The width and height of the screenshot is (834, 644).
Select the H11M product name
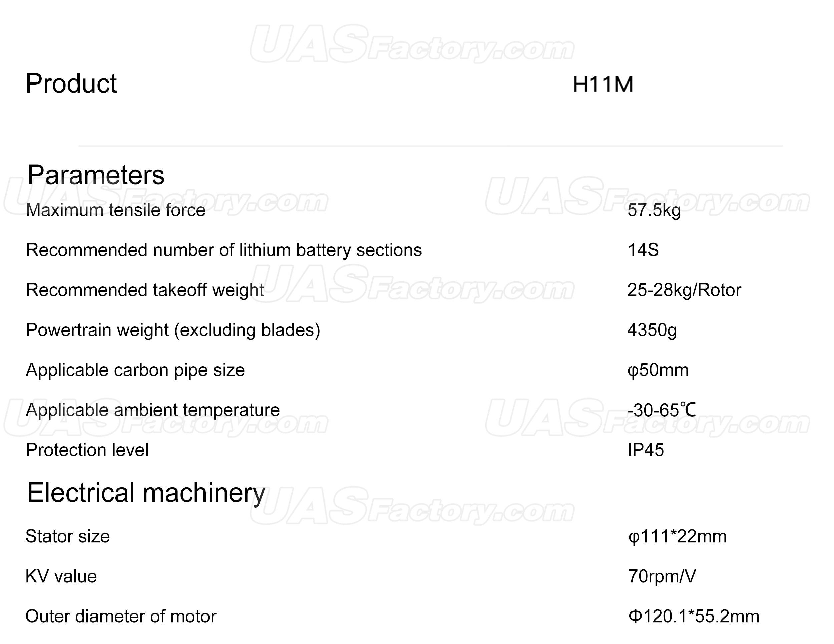coord(603,84)
